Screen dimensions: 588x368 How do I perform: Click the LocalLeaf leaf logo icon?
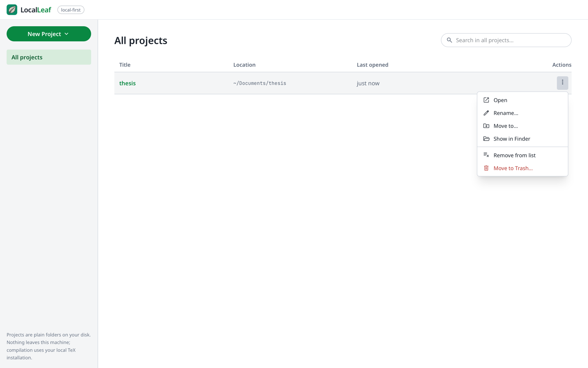click(x=12, y=10)
